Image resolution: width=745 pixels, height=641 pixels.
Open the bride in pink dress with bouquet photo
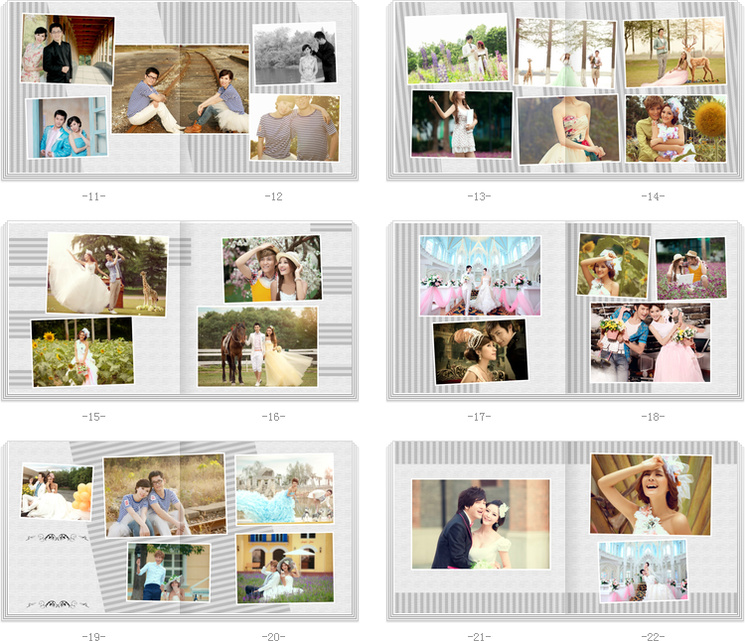[x=649, y=343]
